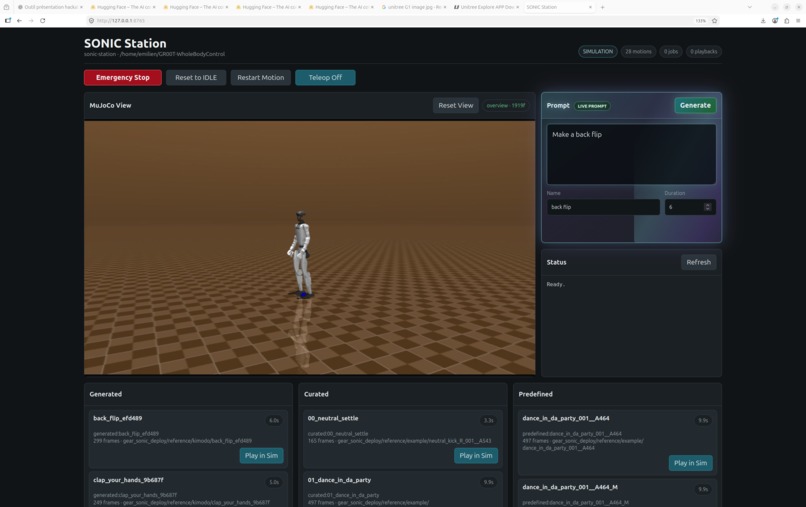Select the 01_dance_in_da_party card title

point(339,480)
